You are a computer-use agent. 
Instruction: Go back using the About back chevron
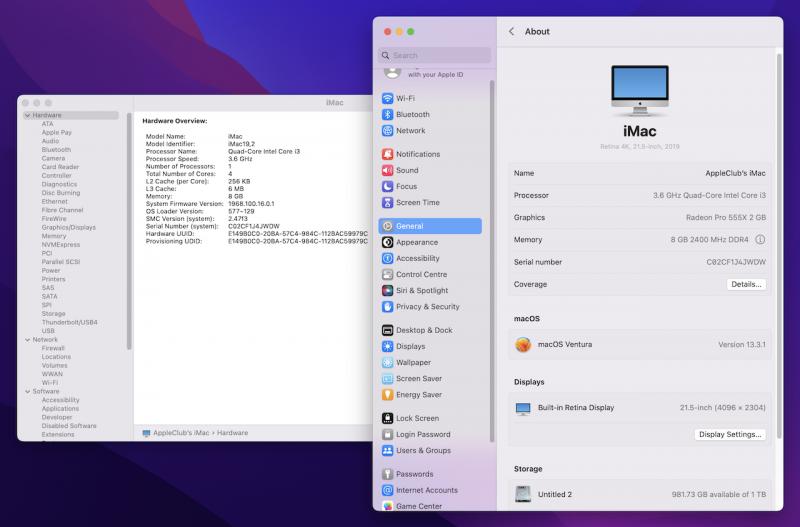pos(512,32)
